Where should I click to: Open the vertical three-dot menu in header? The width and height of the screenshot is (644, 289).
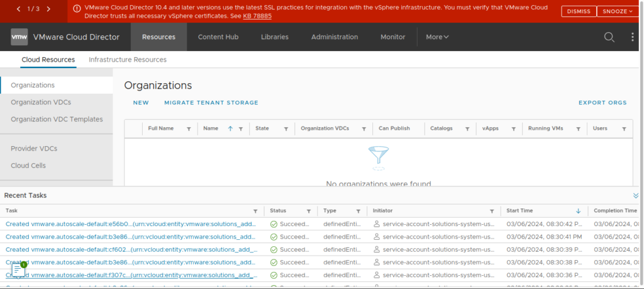(x=633, y=37)
